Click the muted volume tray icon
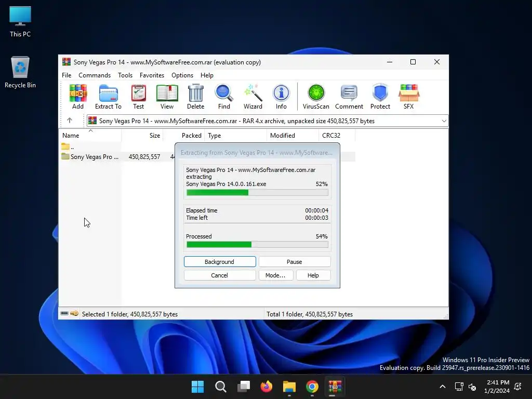The height and width of the screenshot is (399, 532). tap(472, 387)
